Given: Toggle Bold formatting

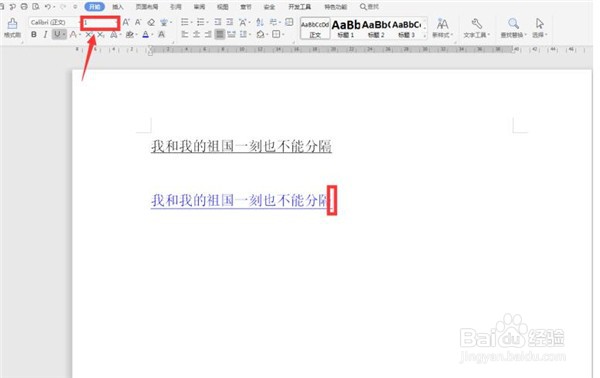Looking at the screenshot, I should click(x=34, y=35).
